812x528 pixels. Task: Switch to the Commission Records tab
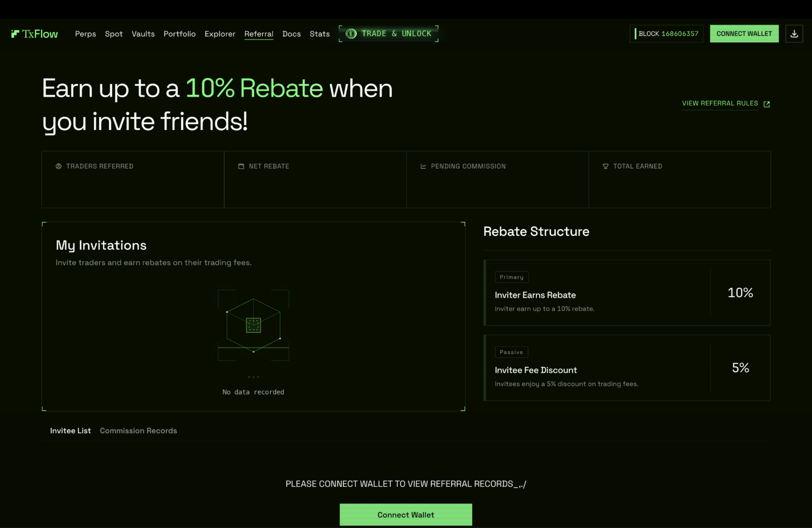click(x=139, y=431)
